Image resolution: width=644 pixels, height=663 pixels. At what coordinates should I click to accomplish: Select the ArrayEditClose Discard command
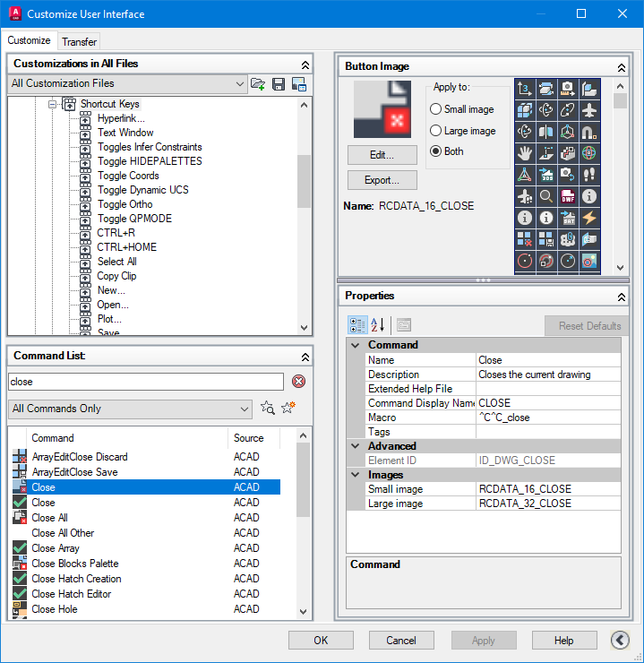(80, 457)
